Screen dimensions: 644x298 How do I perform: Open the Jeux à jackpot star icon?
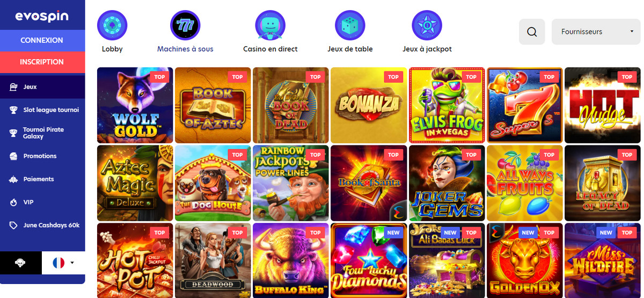pos(427,25)
